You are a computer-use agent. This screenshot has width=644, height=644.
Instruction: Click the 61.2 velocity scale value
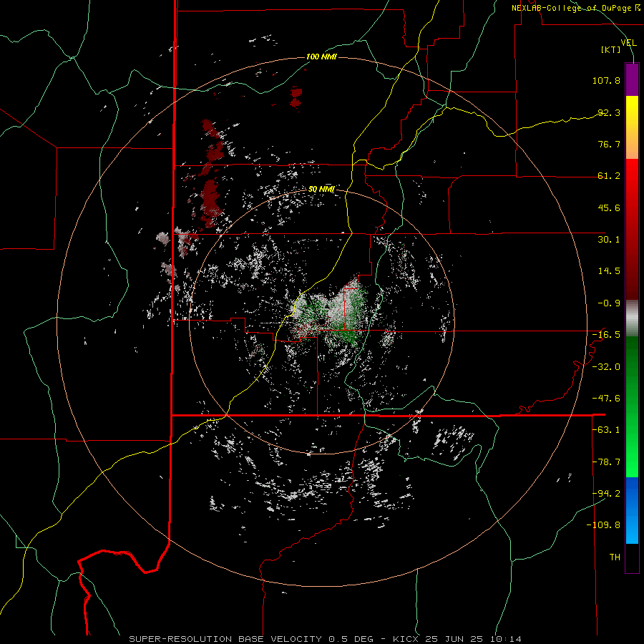click(x=609, y=176)
